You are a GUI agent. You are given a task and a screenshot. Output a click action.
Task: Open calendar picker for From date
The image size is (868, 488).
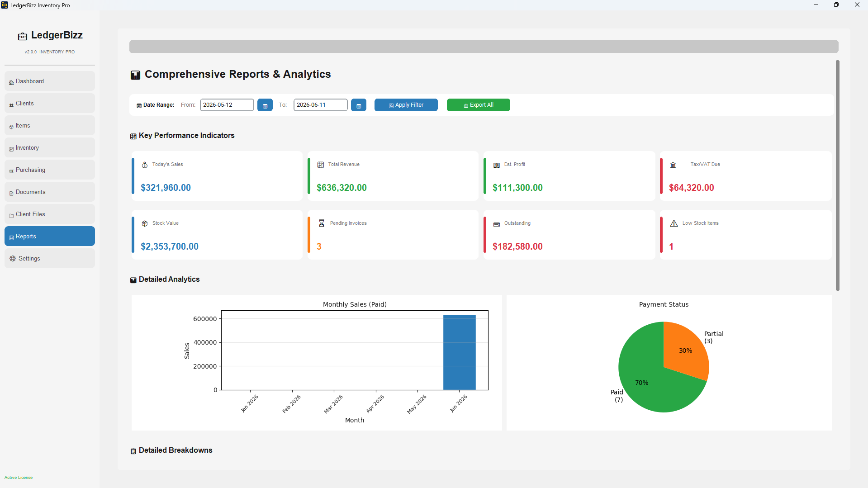click(x=265, y=105)
